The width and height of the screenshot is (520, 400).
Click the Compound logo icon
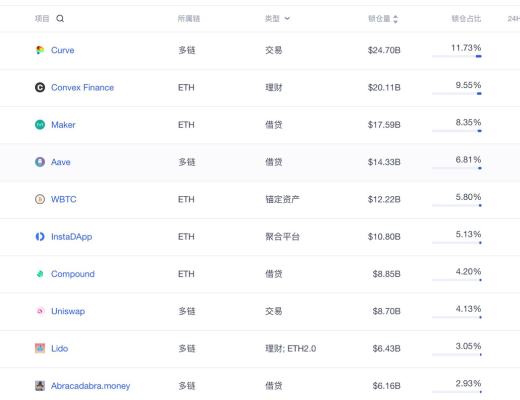tap(40, 274)
